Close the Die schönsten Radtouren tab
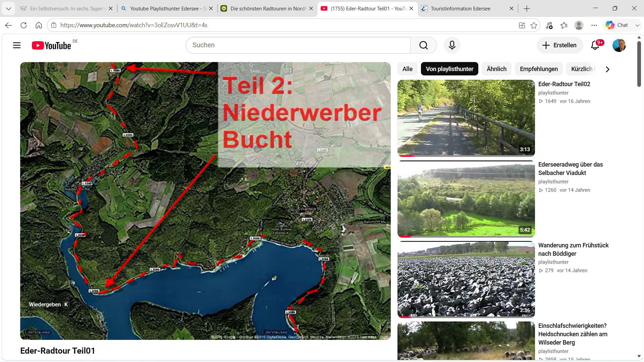The height and width of the screenshot is (362, 644). 311,9
